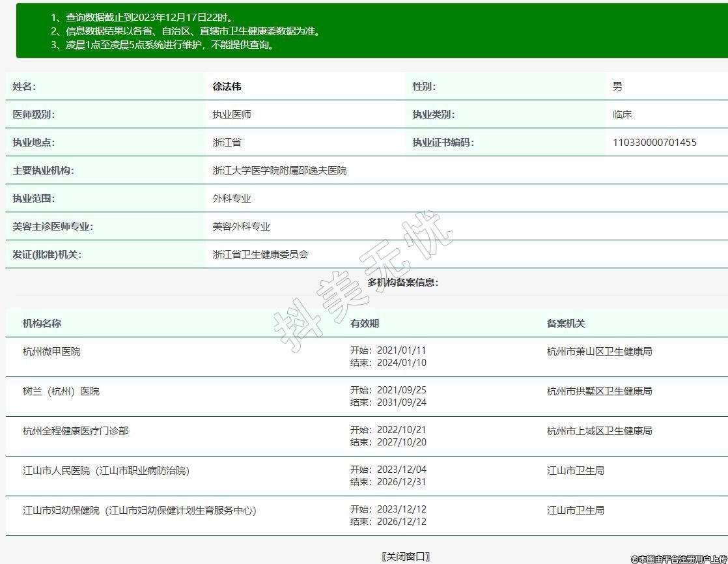Click the 杭州全程健康医疗门诊部 entry
The image size is (728, 564).
pos(76,431)
